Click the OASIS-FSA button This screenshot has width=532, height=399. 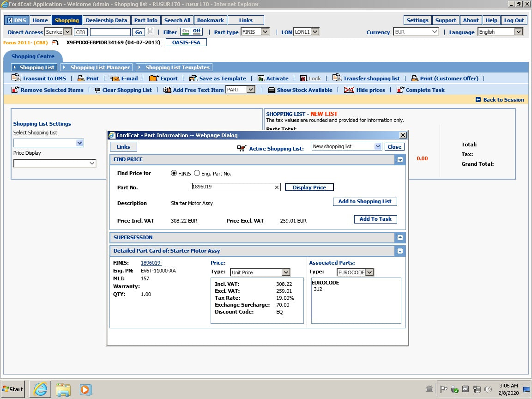coord(186,42)
